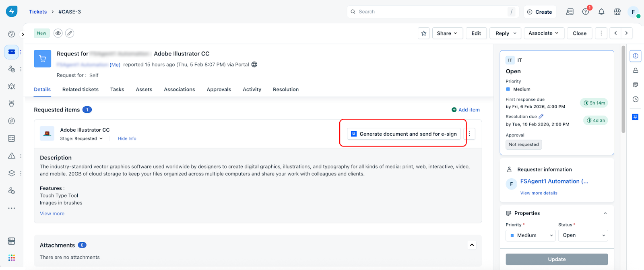Open the Dropbox Sign icon on right rail
The height and width of the screenshot is (270, 644).
click(635, 117)
